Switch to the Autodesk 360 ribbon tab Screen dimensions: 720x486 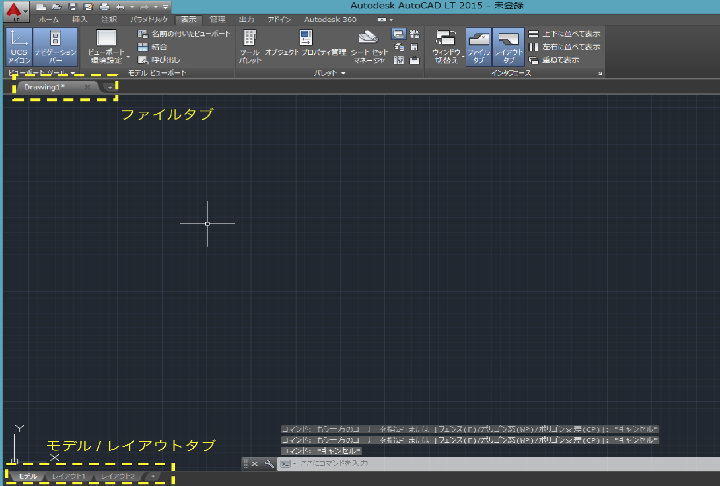click(330, 19)
